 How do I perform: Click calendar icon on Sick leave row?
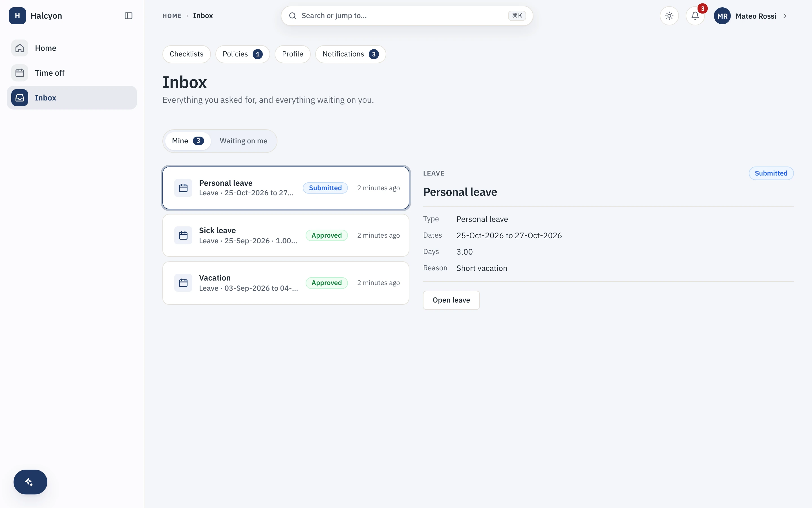coord(183,235)
